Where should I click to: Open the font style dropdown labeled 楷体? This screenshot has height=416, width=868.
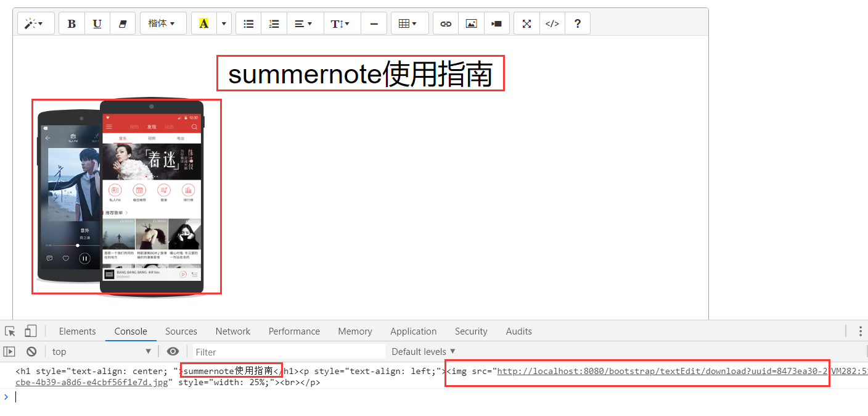click(x=163, y=23)
